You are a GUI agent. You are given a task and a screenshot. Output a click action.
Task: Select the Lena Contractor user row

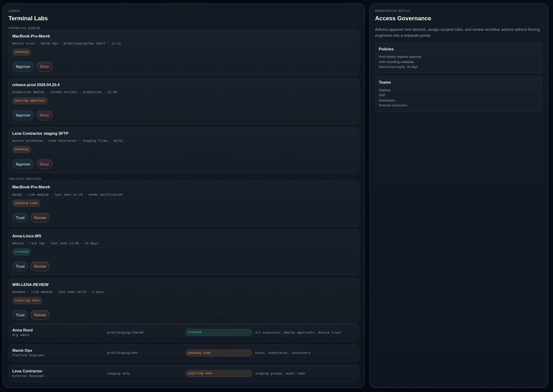point(184,373)
